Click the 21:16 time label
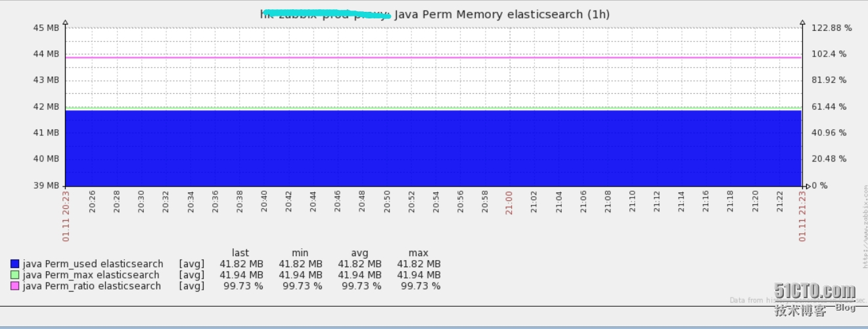This screenshot has height=329, width=868. click(x=706, y=202)
